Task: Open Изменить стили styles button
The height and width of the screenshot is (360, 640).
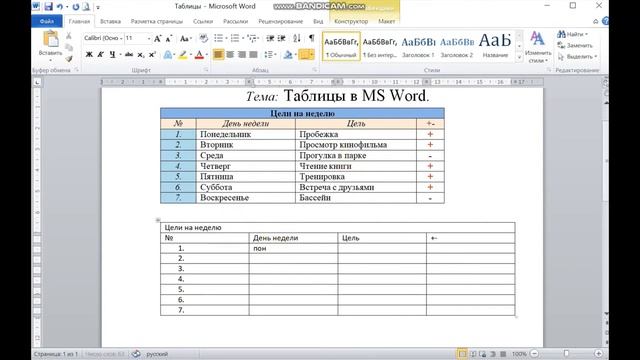Action: click(x=537, y=47)
